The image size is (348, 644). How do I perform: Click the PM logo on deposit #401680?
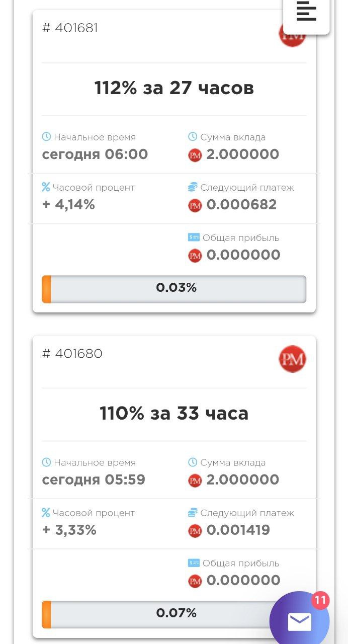tap(292, 359)
